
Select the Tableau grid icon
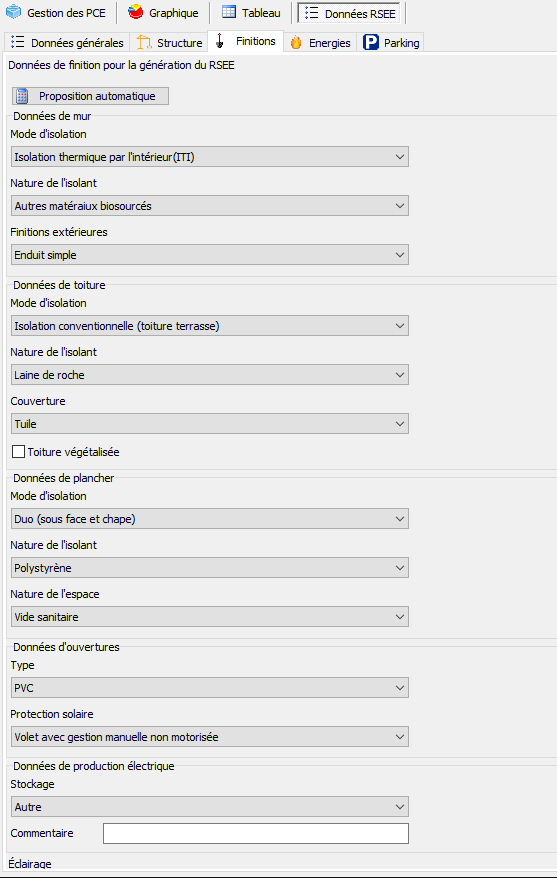click(x=228, y=12)
